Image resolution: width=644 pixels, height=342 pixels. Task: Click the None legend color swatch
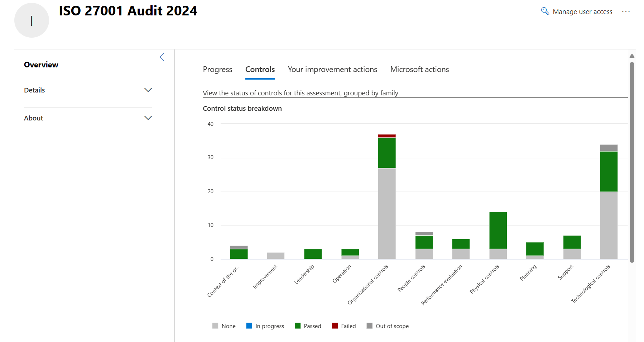tap(215, 326)
